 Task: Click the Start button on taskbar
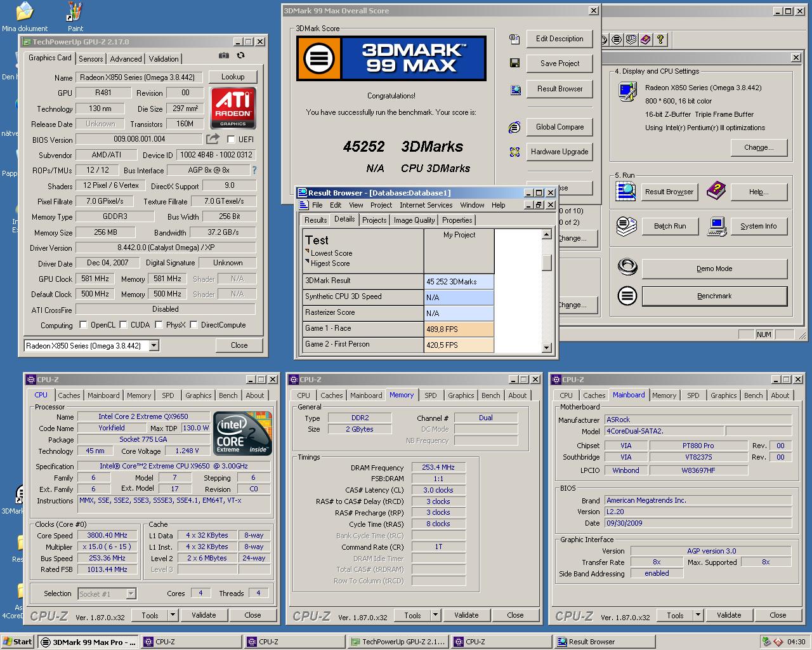pos(18,642)
